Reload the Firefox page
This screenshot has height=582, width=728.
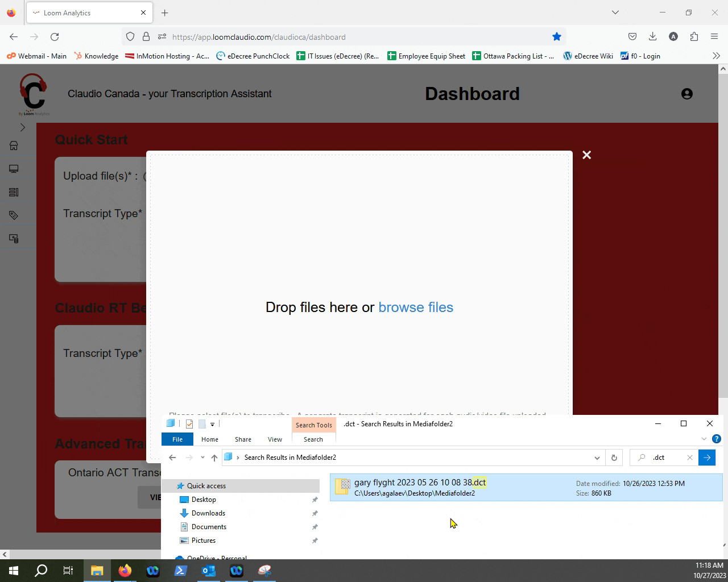tap(55, 37)
